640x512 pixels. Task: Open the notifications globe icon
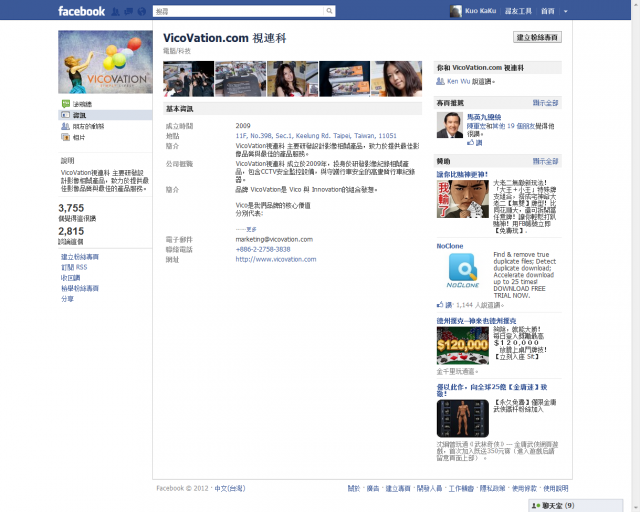point(142,11)
